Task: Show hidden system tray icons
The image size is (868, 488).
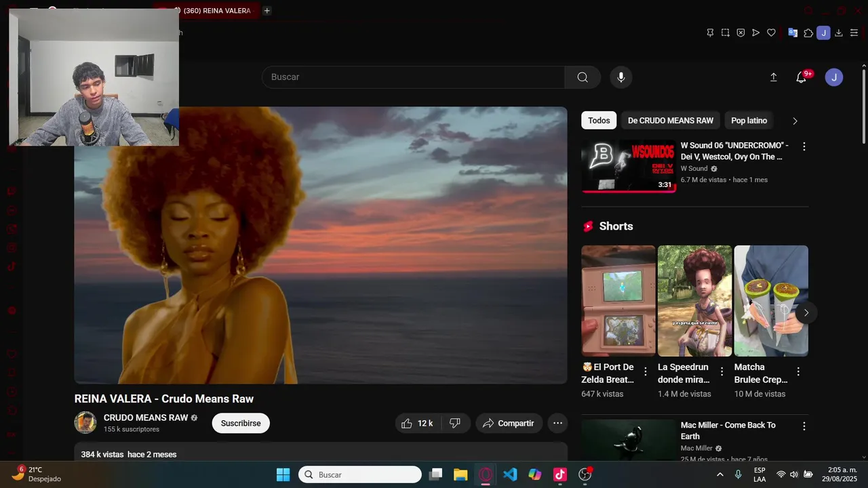Action: point(720,474)
